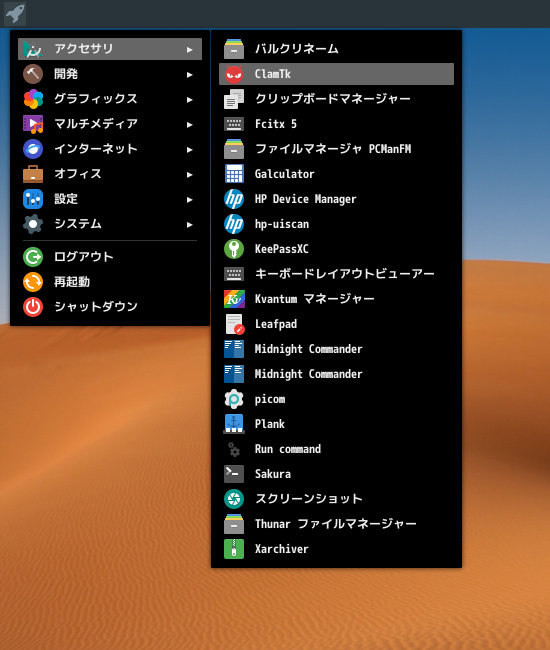Launch Plank entry

click(x=336, y=424)
